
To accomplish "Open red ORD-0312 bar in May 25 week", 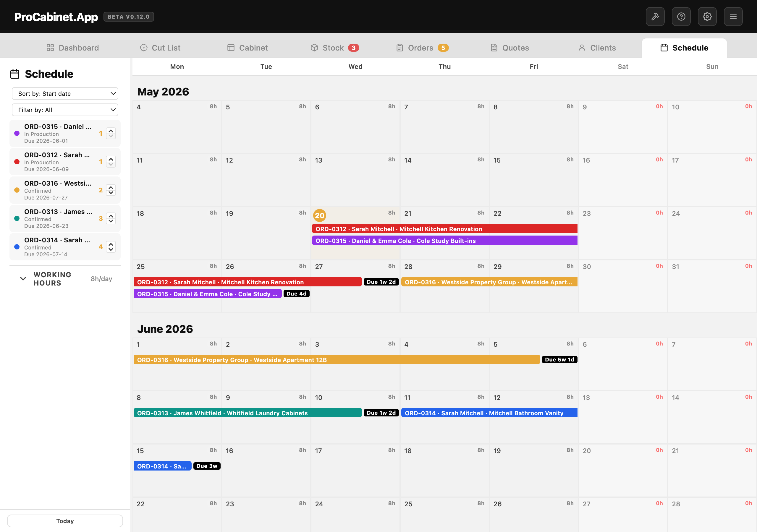I will (248, 282).
